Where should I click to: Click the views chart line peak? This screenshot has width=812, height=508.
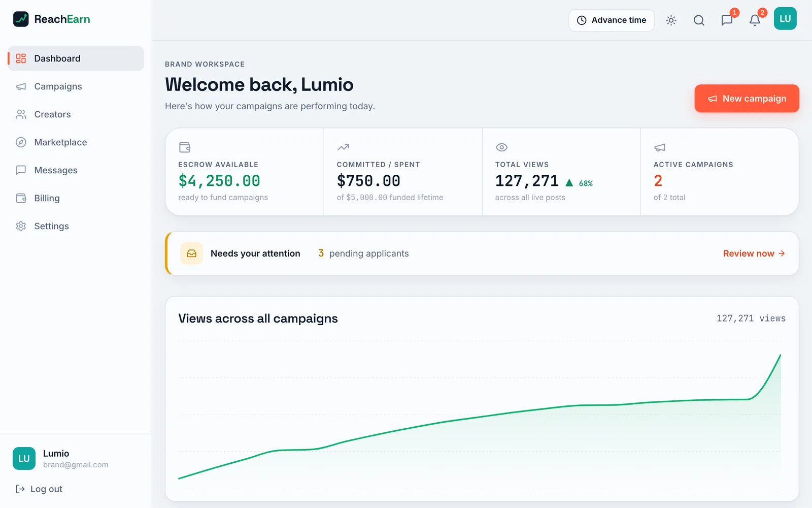coord(780,355)
